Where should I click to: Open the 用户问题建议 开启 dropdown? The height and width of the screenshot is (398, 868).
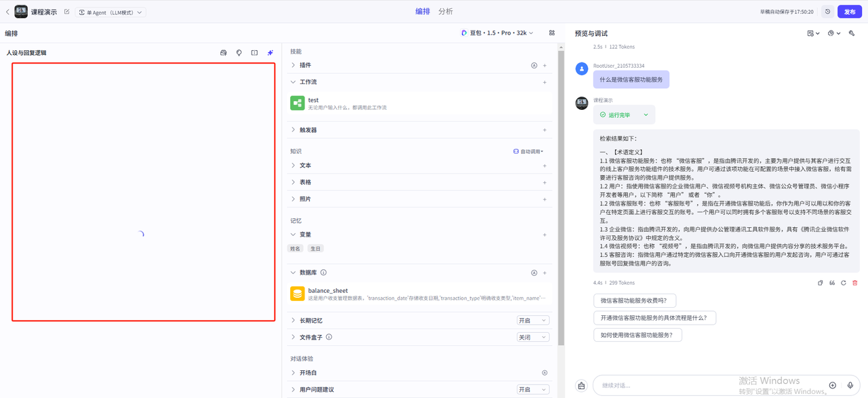[x=532, y=389]
